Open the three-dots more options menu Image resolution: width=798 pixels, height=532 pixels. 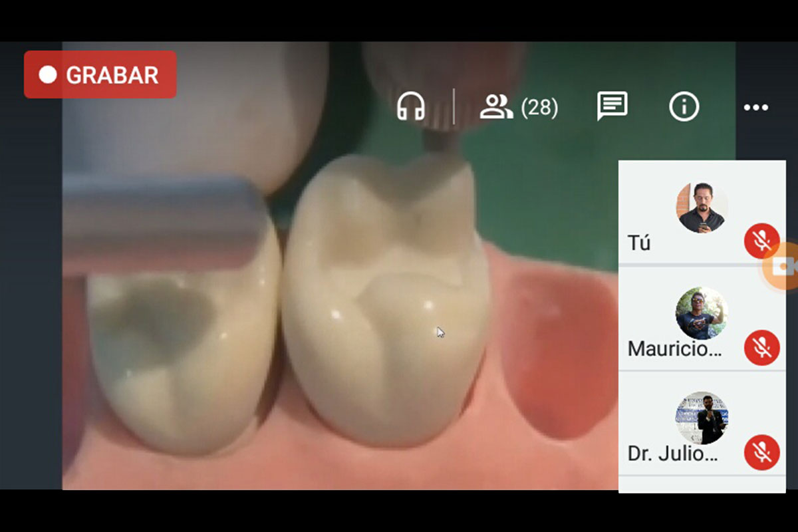(x=756, y=107)
